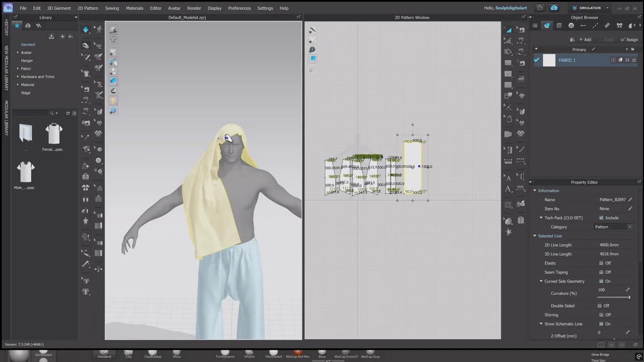
Task: Toggle the Elastic checkbox
Action: (601, 263)
